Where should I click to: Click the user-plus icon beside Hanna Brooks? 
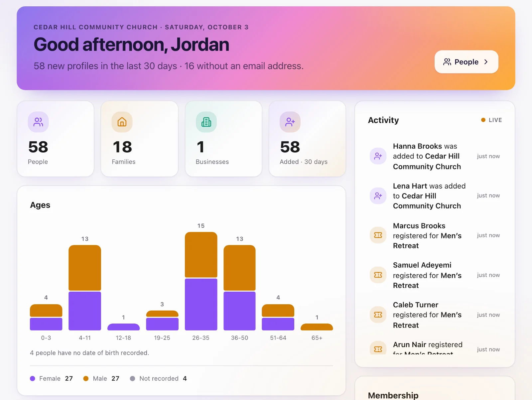point(378,156)
